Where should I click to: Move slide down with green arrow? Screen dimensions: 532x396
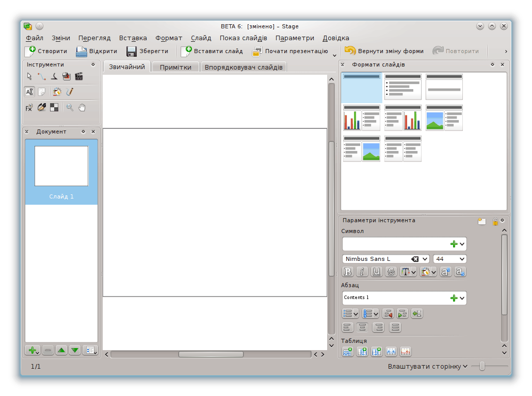click(x=75, y=350)
